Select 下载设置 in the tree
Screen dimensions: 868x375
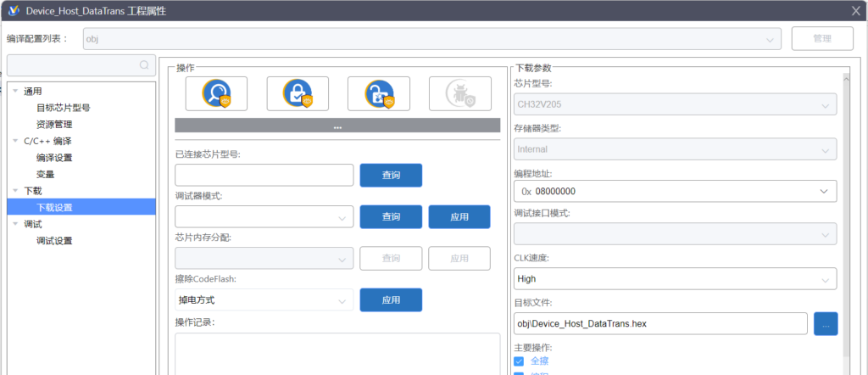pyautogui.click(x=81, y=207)
